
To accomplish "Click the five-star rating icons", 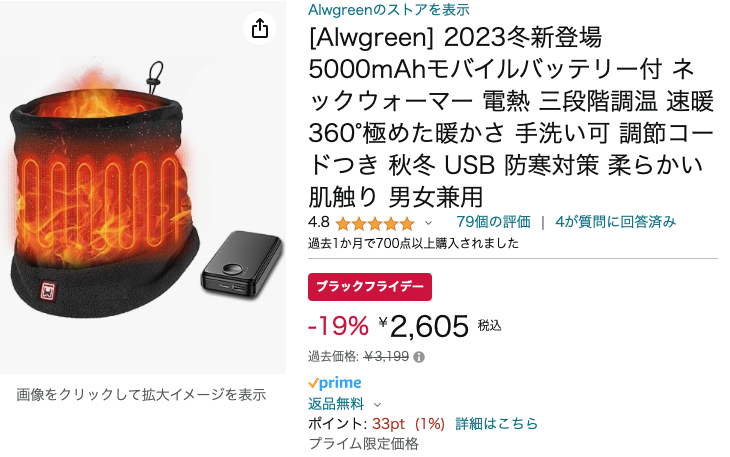I will 375,224.
